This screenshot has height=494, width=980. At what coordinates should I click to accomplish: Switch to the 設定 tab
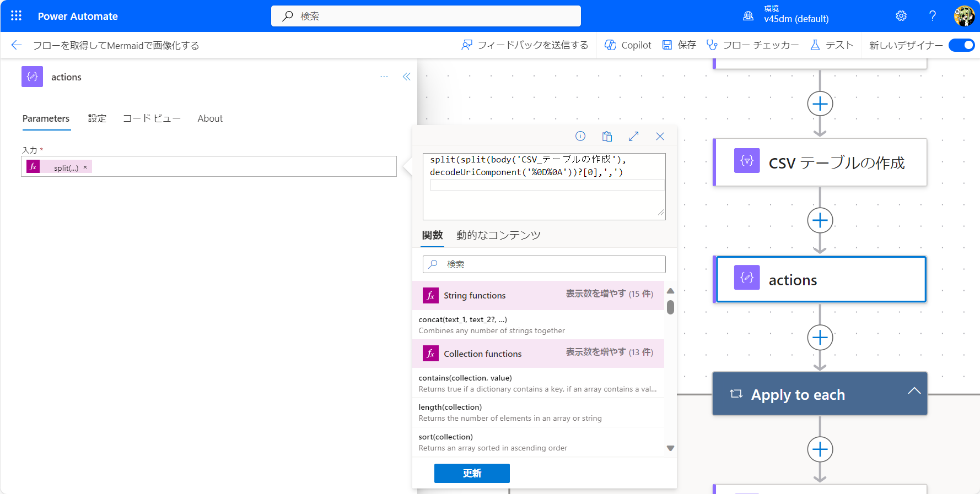97,118
